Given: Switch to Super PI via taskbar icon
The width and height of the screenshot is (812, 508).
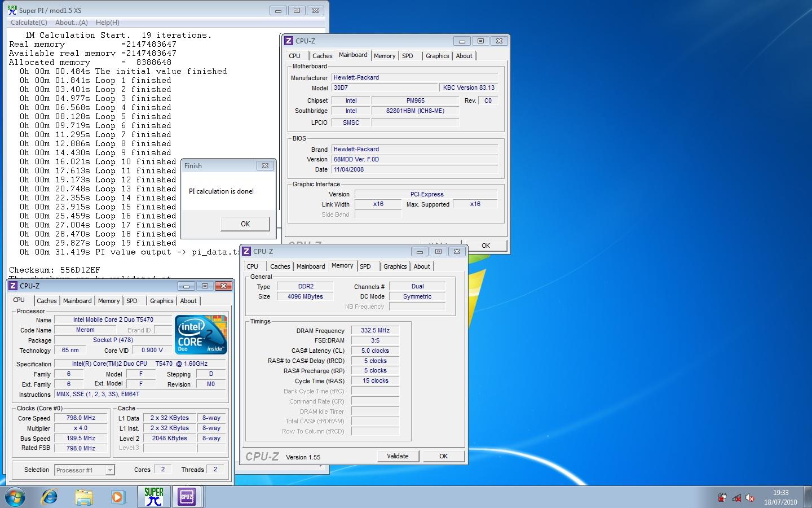Looking at the screenshot, I should [x=153, y=497].
